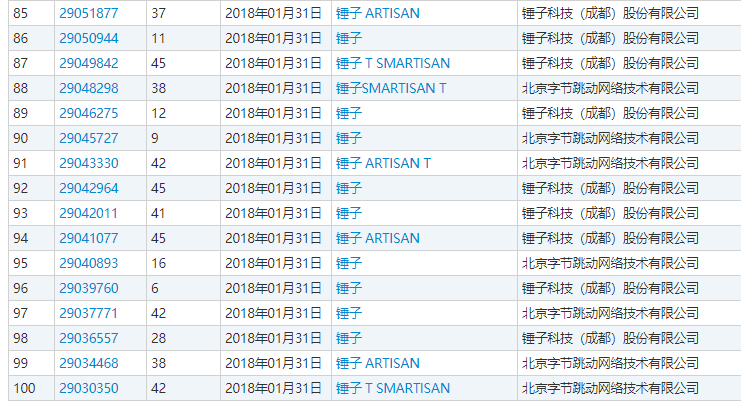Click trademark 锤子 ARTISAN T in row 91
Screen dimensions: 741x409
pyautogui.click(x=383, y=164)
